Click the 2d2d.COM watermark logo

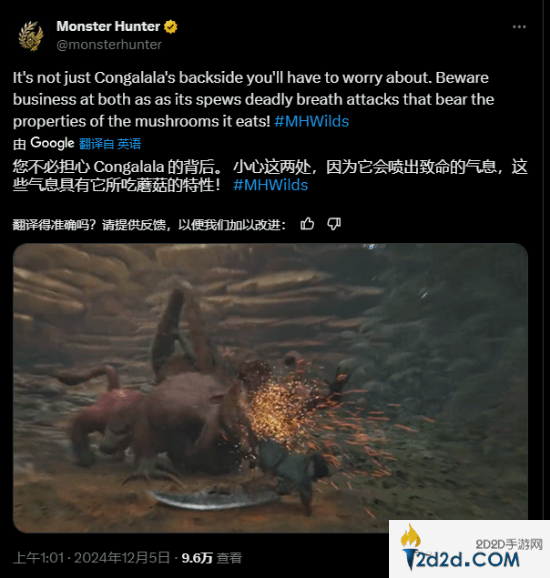click(x=469, y=549)
